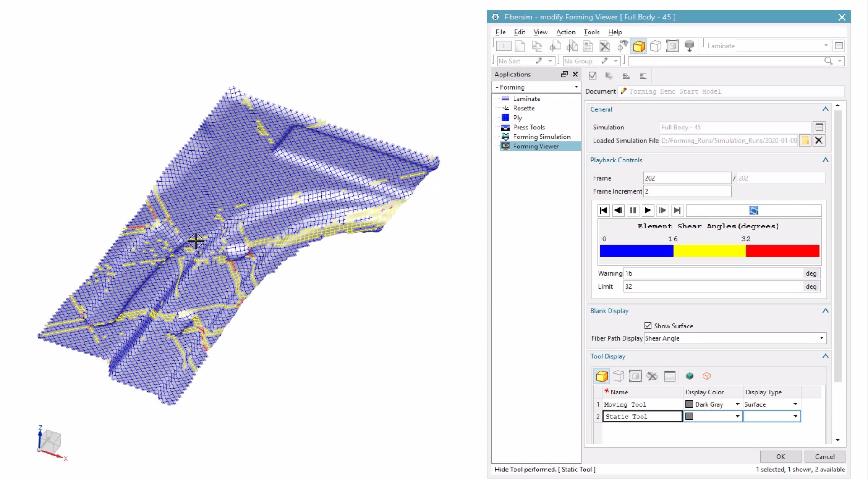Screen dimensions: 868x480
Task: Uncheck the Show Surface checkbox
Action: pos(648,326)
